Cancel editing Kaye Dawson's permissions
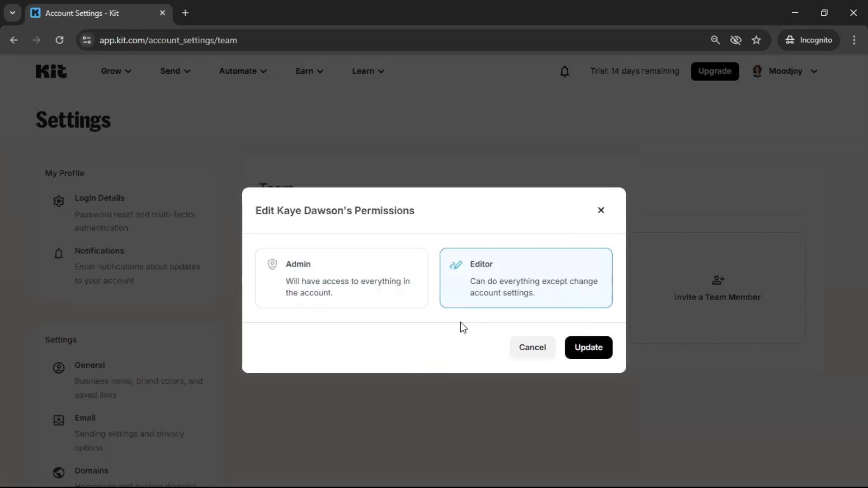 532,347
